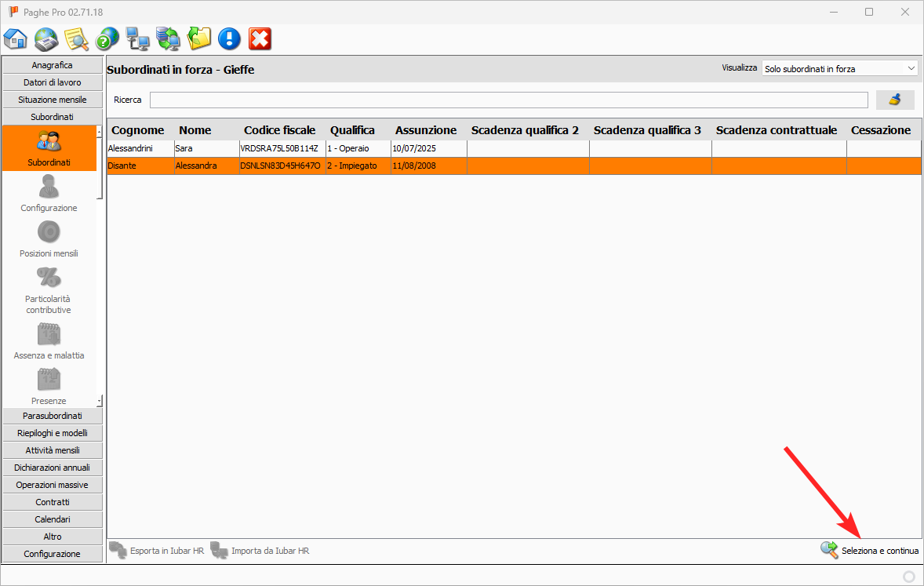
Task: Open the Visualizza dropdown
Action: point(839,69)
